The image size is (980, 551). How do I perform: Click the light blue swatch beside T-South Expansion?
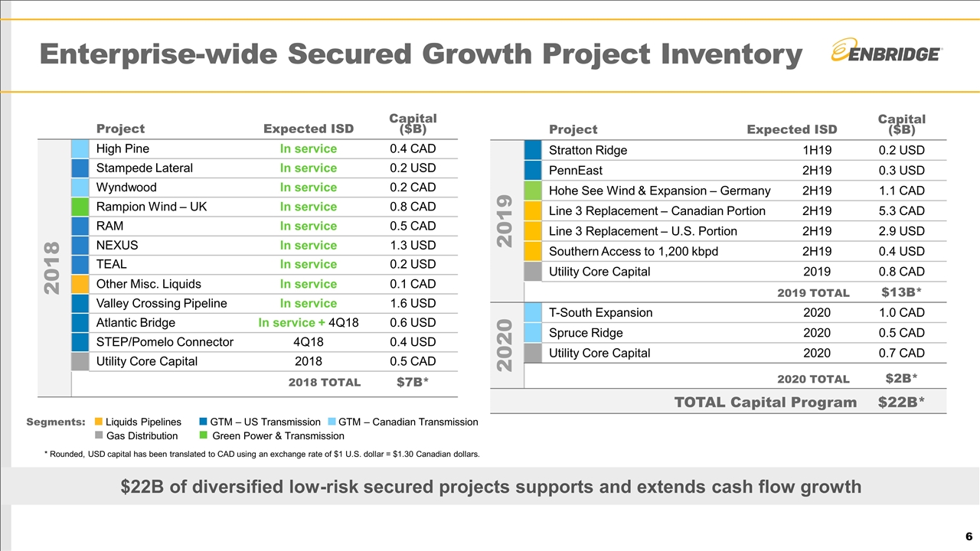tap(533, 312)
